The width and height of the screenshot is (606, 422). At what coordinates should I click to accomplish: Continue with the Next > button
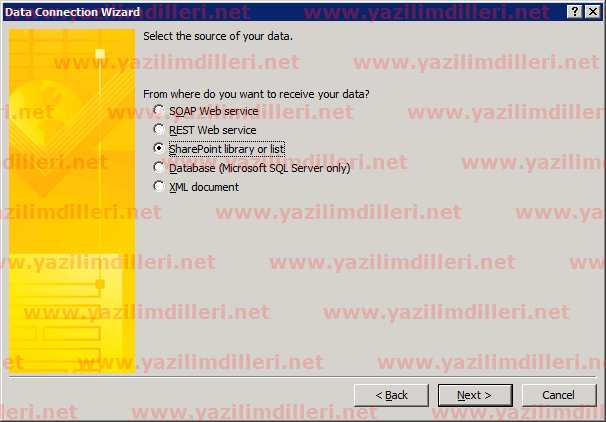click(475, 395)
